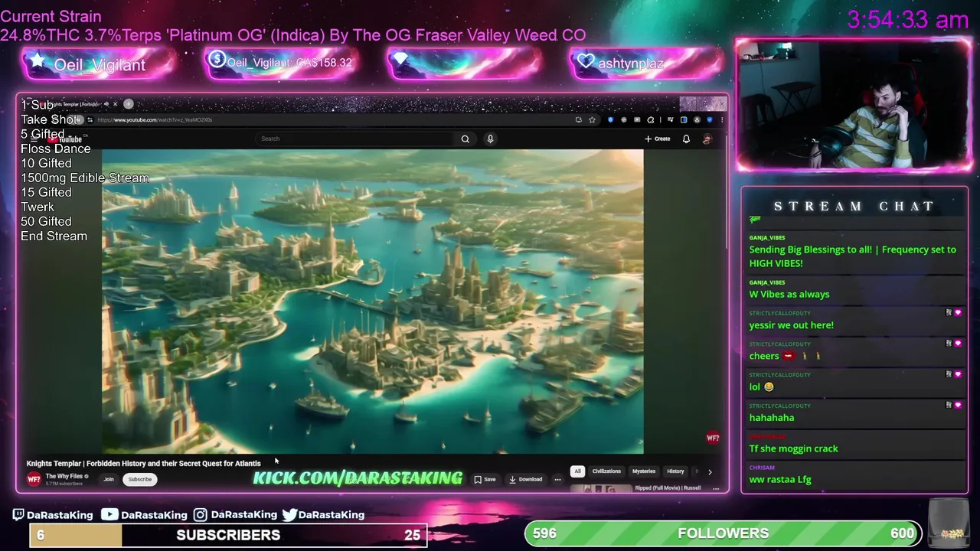Click the '1500mg Edible Stream' goal text
The image size is (980, 551).
click(x=85, y=178)
